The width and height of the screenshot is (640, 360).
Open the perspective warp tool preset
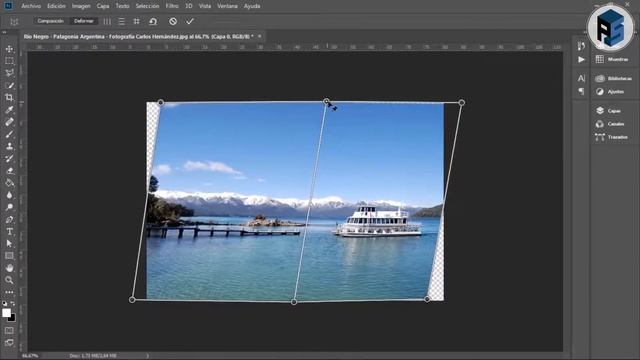pos(14,22)
